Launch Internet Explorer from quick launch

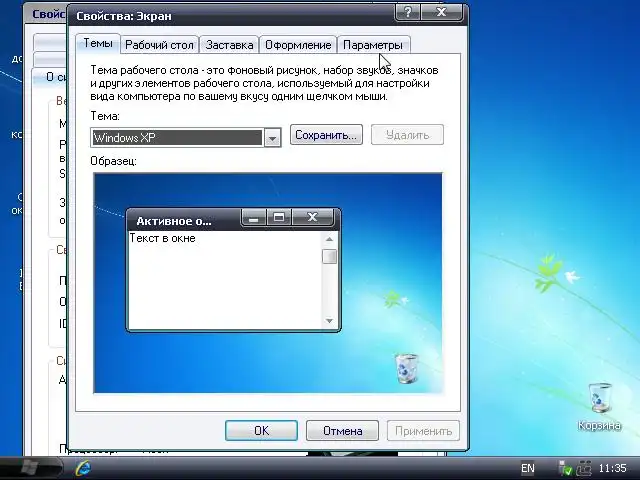click(x=83, y=469)
